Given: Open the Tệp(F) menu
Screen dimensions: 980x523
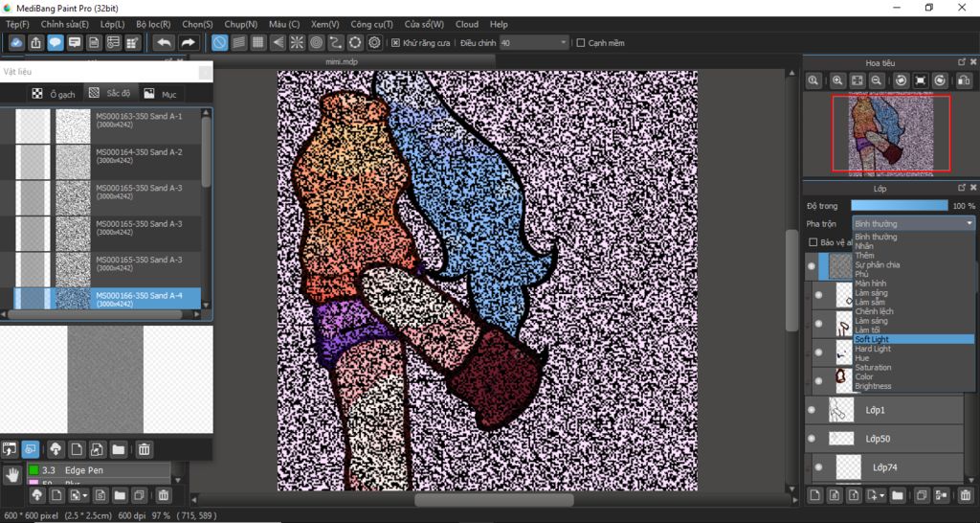Looking at the screenshot, I should (x=17, y=24).
